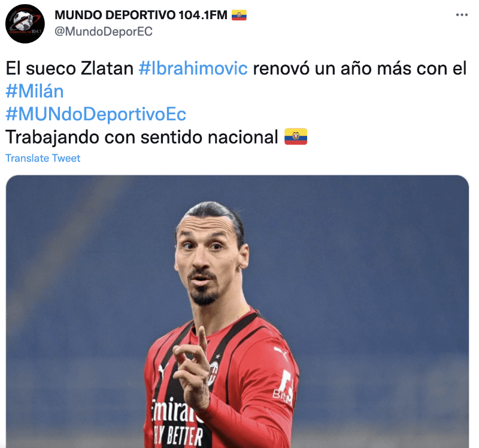Open the #Milán hashtag

pos(35,91)
